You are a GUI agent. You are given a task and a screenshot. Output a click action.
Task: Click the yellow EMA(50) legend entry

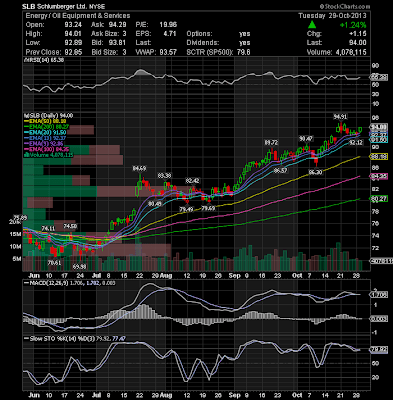(45, 121)
